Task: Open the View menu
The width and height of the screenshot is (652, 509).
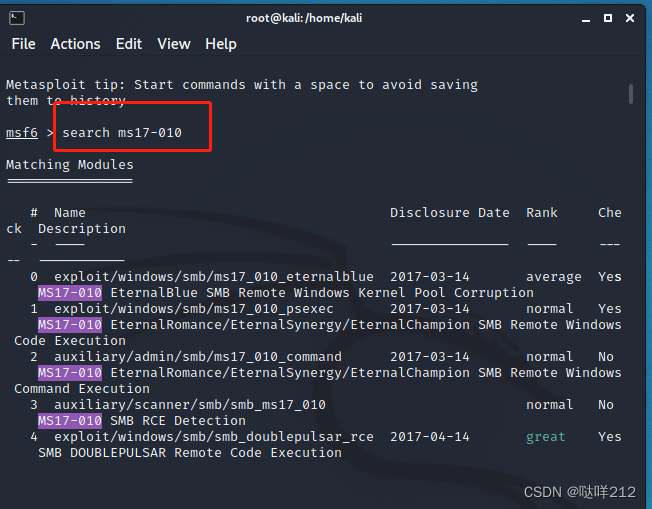Action: 174,44
